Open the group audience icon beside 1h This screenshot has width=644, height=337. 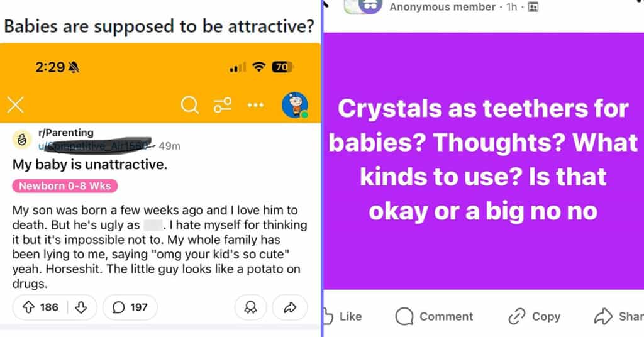[533, 7]
